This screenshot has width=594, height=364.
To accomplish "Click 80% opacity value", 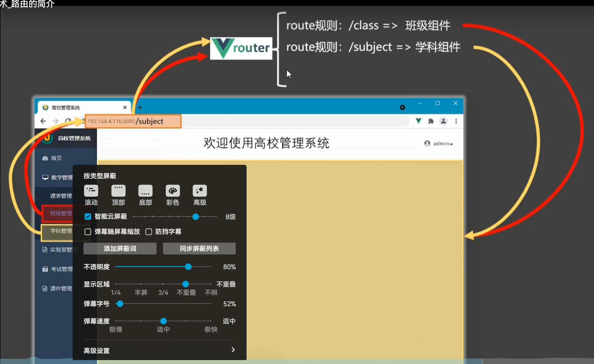I will click(229, 267).
